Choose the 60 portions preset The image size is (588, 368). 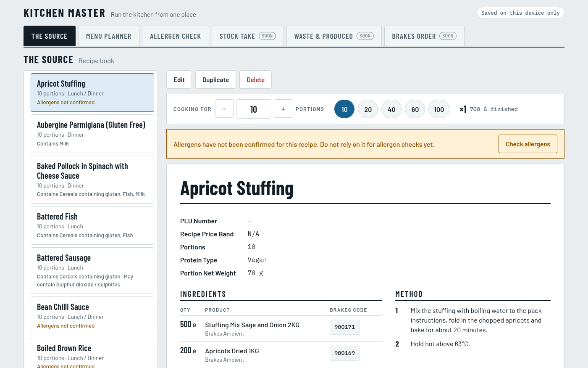click(x=415, y=109)
